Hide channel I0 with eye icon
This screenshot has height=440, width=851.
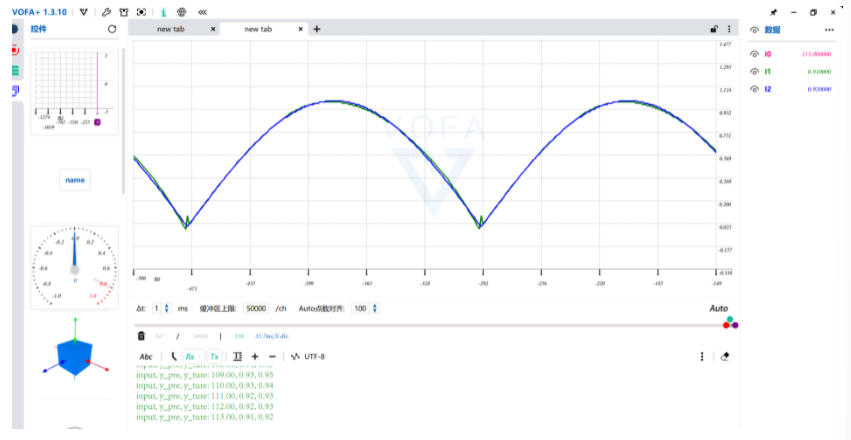click(x=754, y=54)
